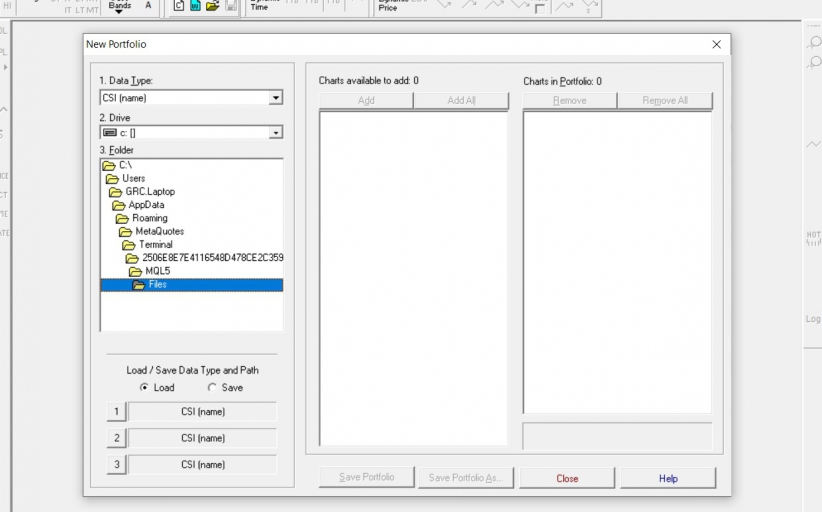Screen dimensions: 822x512
Task: Click the Close button in the dialog
Action: click(567, 478)
